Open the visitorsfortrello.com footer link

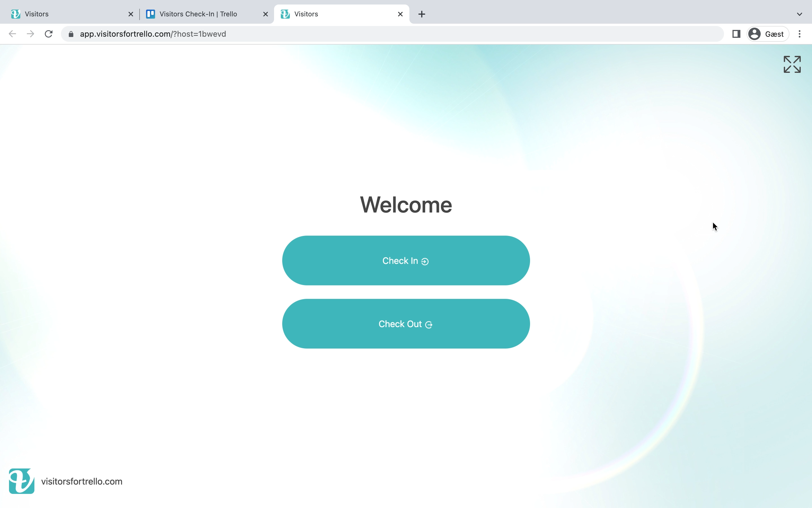click(81, 481)
